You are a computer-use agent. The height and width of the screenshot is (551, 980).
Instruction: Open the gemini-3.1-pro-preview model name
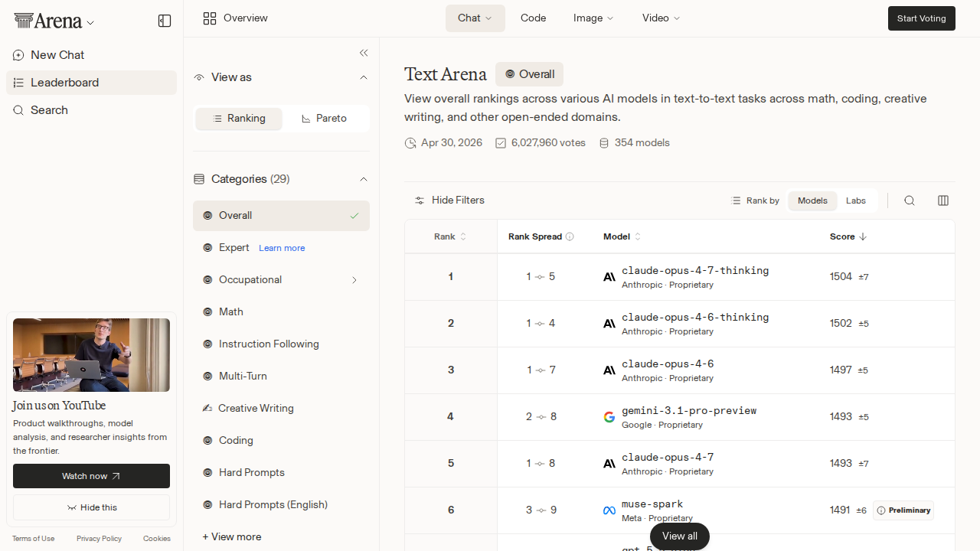689,411
